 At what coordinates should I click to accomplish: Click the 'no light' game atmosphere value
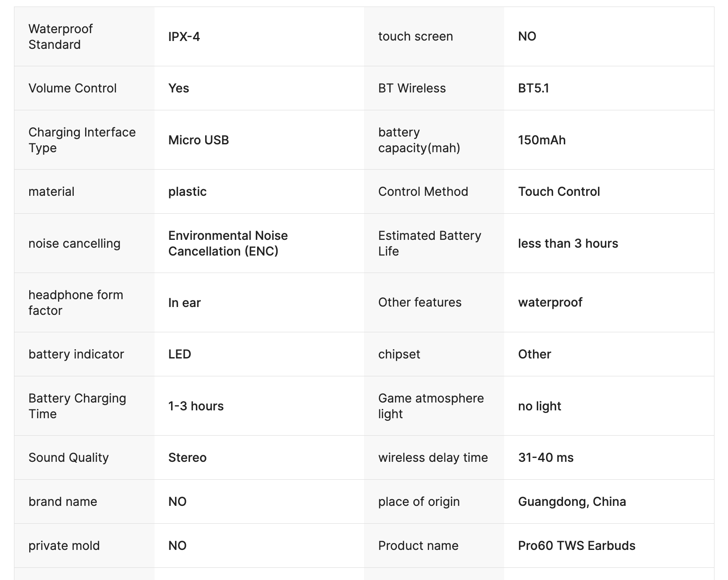tap(539, 406)
